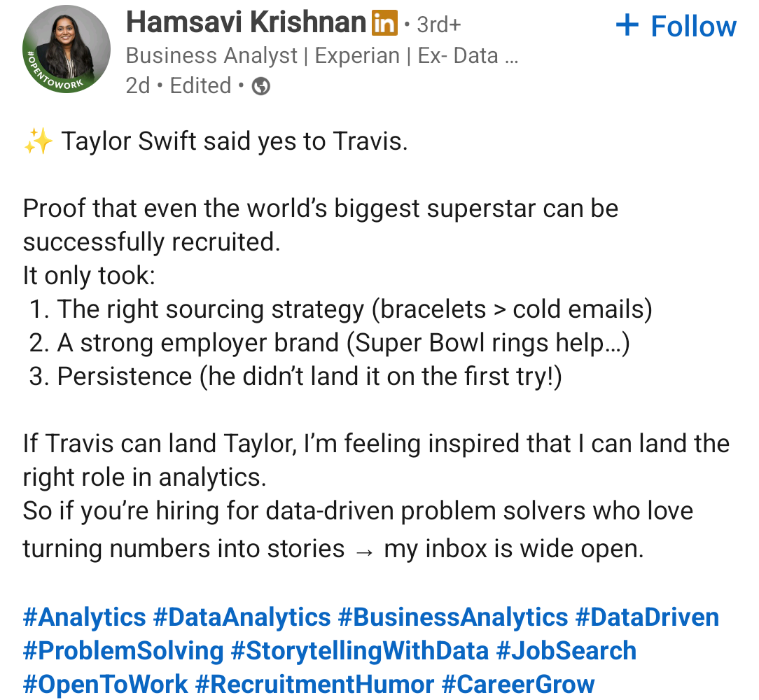Click the plus icon beside Follow
759x700 pixels.
pyautogui.click(x=627, y=24)
